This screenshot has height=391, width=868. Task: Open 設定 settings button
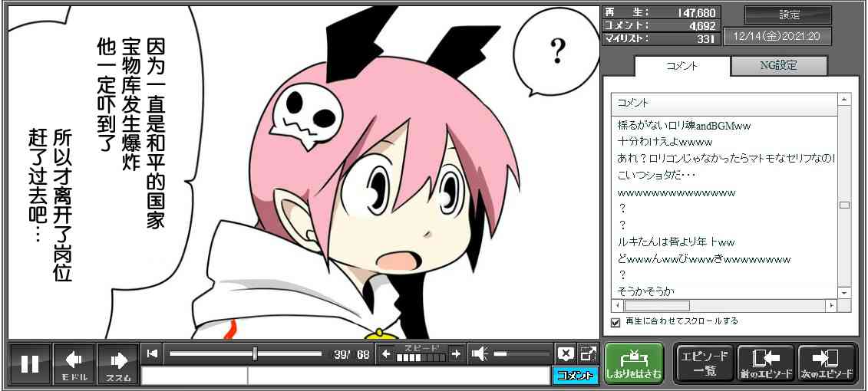coord(788,15)
